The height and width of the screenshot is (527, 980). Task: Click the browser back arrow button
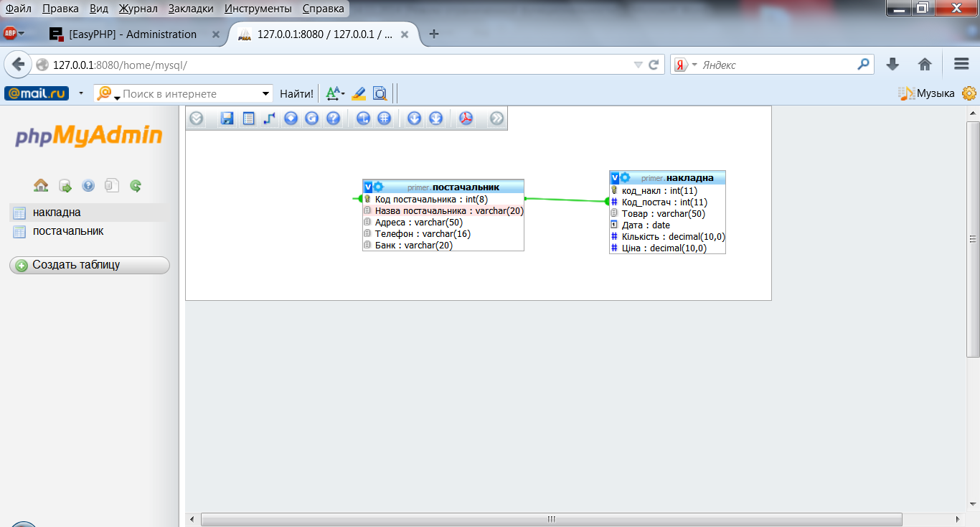(x=18, y=65)
